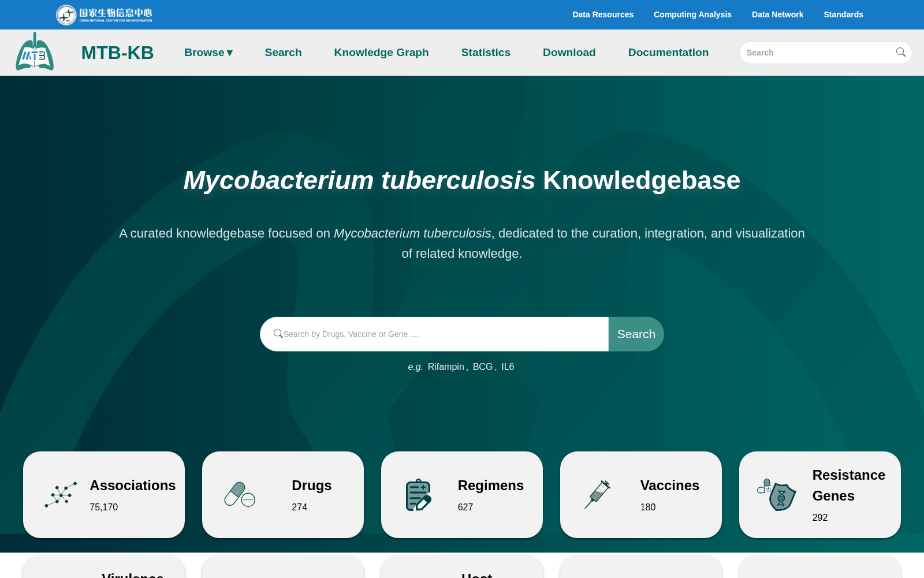Click the Resistance Genes shield icon

[x=777, y=495]
